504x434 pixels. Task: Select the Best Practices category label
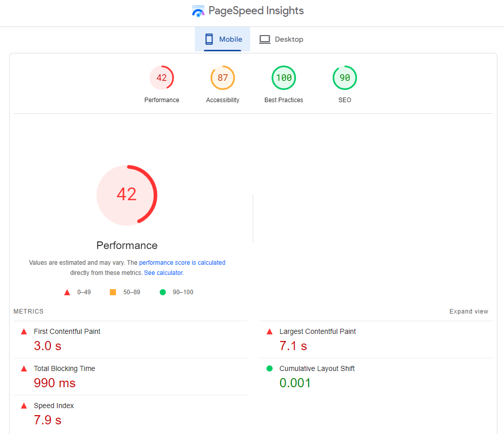coord(284,100)
